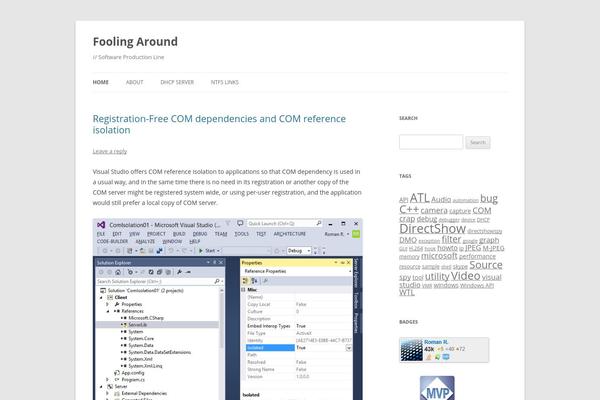Open the DMO tag

[x=408, y=240]
